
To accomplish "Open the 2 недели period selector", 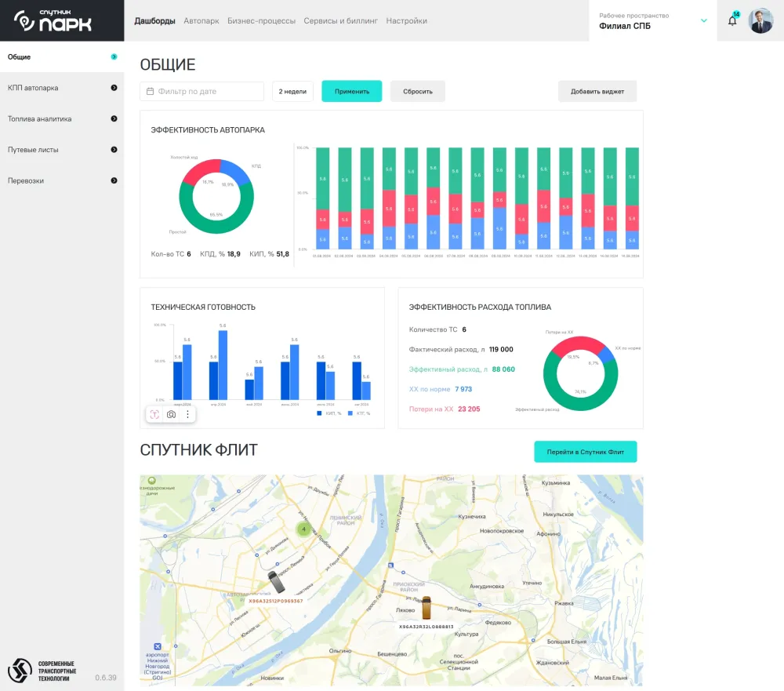I will [x=292, y=92].
